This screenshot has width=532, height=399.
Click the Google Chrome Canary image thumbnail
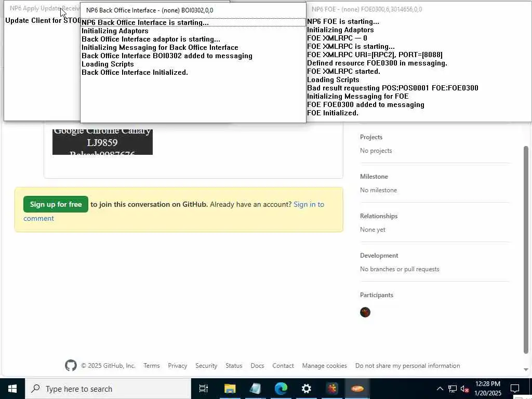pos(102,142)
